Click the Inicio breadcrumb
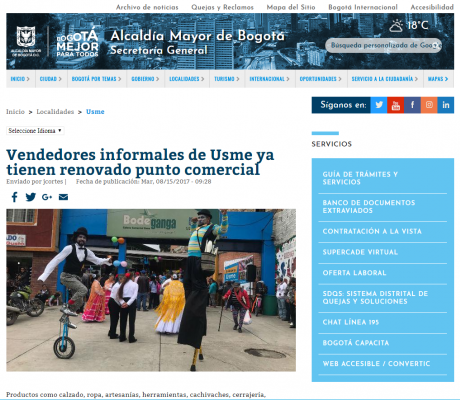The height and width of the screenshot is (400, 460). tap(15, 112)
